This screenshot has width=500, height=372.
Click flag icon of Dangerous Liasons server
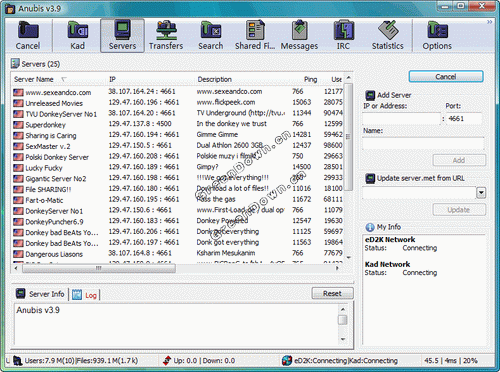pos(18,254)
